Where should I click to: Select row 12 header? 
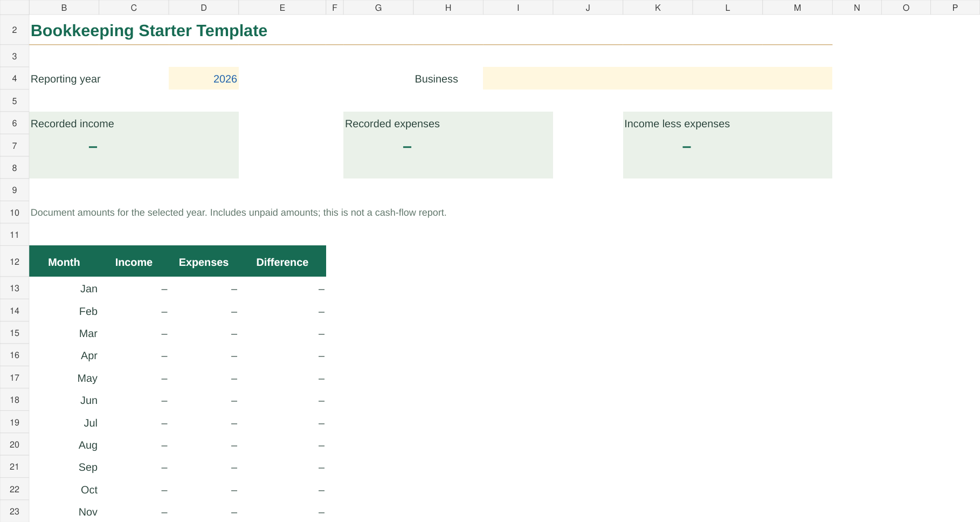(15, 262)
